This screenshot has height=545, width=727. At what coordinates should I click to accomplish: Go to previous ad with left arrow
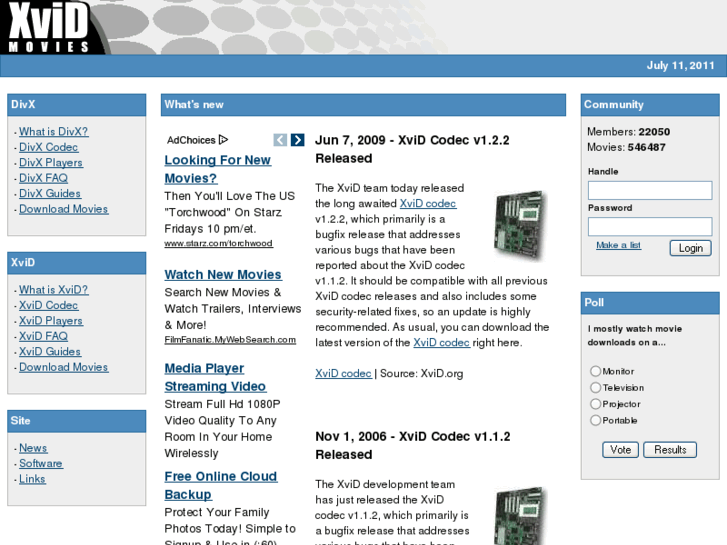pyautogui.click(x=280, y=140)
